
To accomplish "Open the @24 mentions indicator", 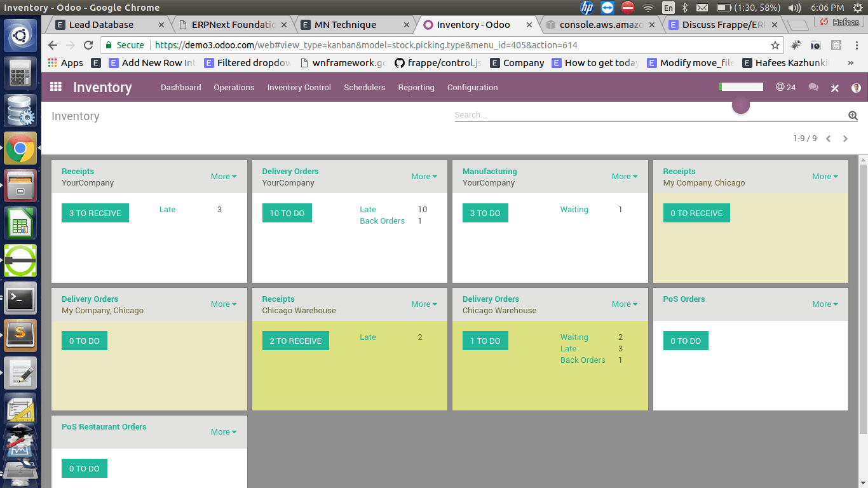I will click(785, 87).
